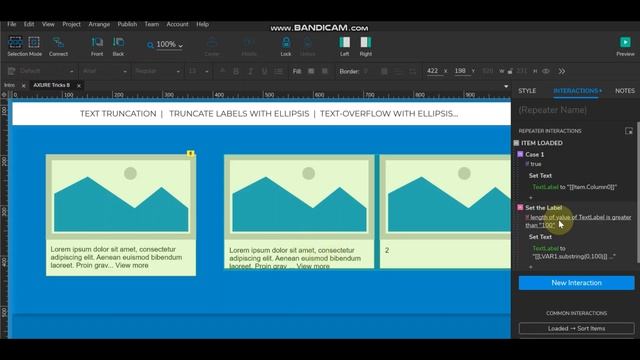Open the Arrange menu
Viewport: 640px width, 360px height.
pos(99,24)
